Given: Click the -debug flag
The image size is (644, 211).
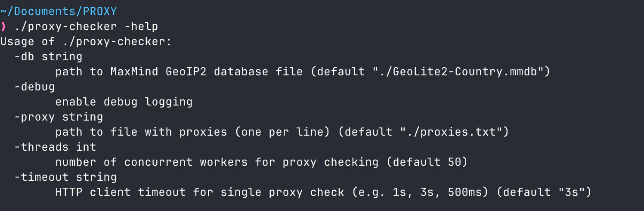Looking at the screenshot, I should [34, 87].
